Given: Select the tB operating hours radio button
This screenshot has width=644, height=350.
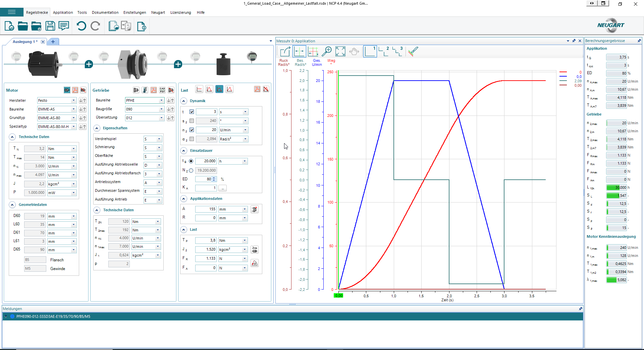Looking at the screenshot, I should 191,161.
